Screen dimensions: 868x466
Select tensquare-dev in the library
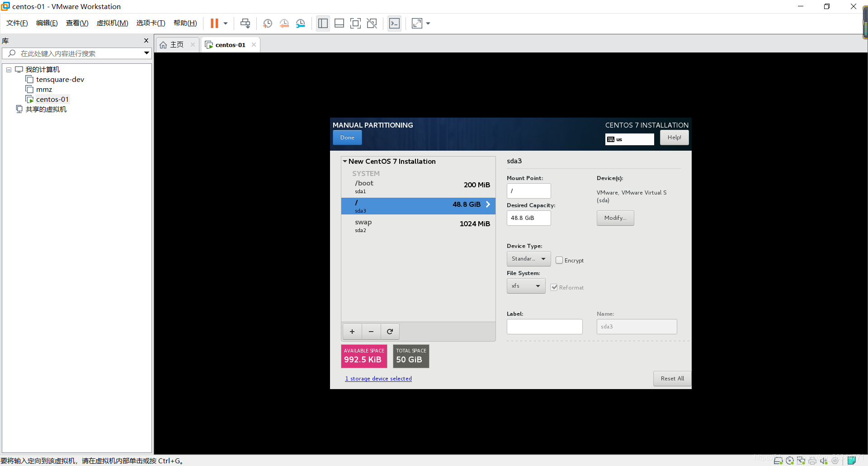(x=60, y=80)
